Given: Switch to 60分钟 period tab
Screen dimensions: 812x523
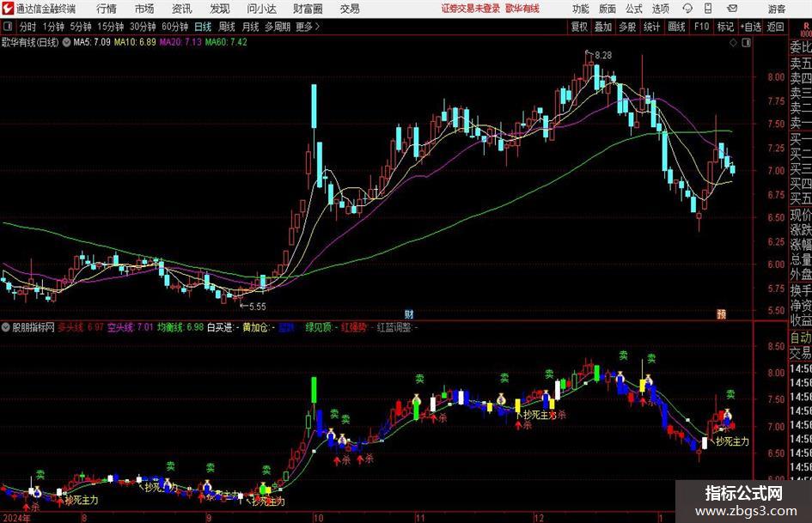Looking at the screenshot, I should click(175, 27).
